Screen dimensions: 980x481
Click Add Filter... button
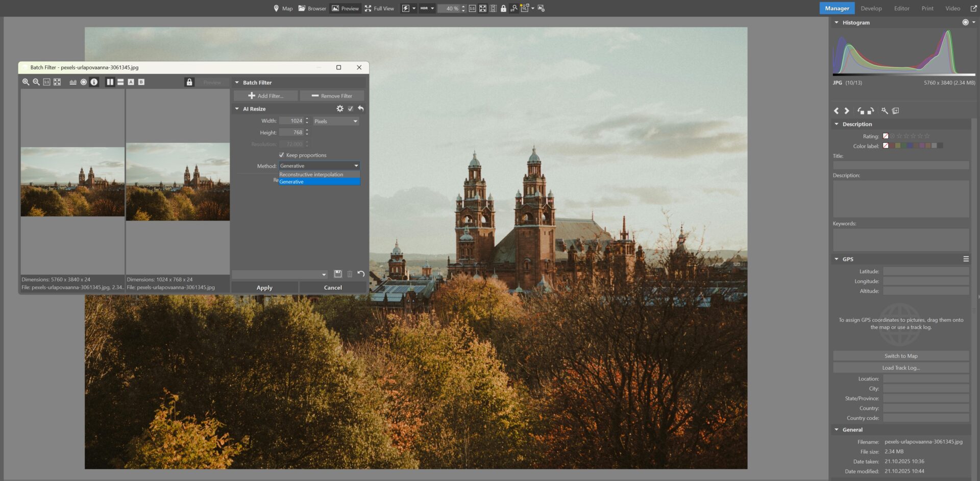tap(266, 95)
